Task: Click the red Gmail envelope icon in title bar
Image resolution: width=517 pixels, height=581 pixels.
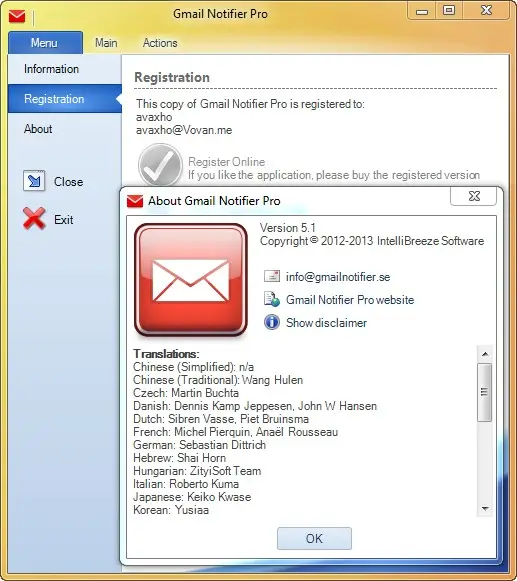Action: click(x=17, y=16)
